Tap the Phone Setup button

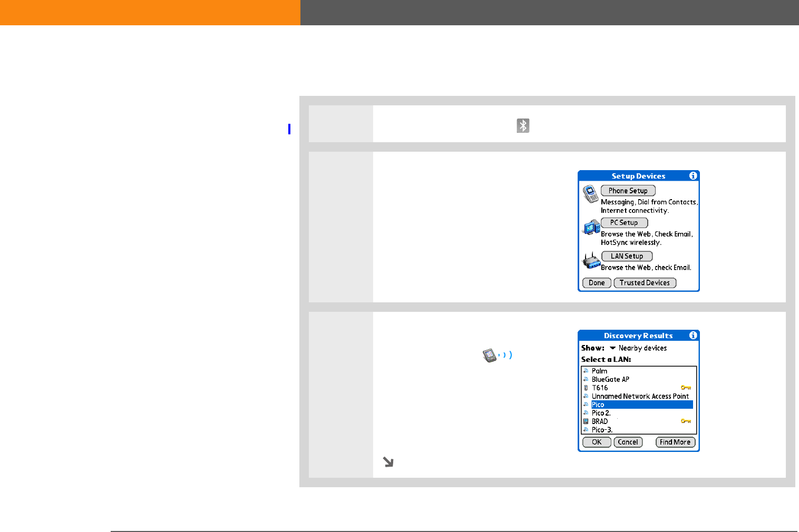coord(628,191)
